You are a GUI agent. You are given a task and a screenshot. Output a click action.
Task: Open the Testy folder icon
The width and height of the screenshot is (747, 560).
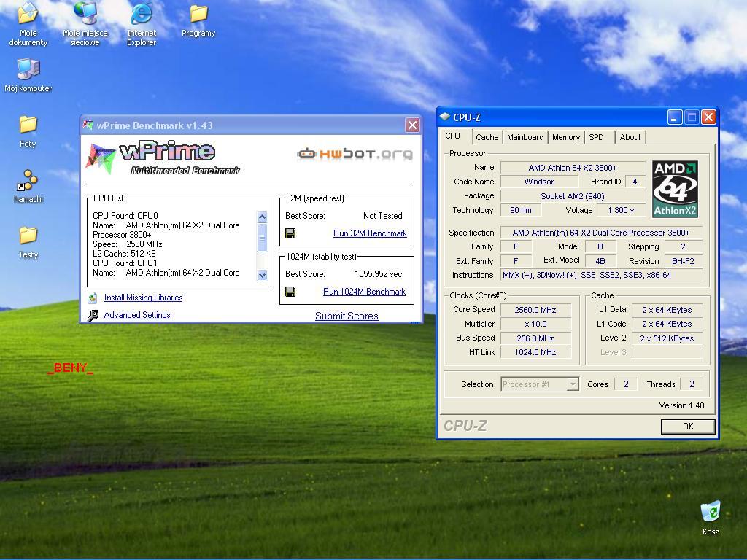pos(28,242)
